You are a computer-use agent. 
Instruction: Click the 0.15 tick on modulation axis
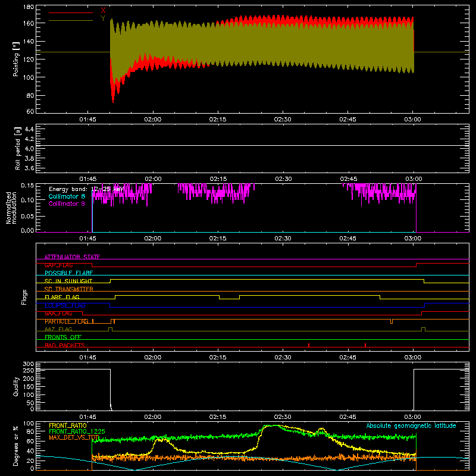(27, 186)
